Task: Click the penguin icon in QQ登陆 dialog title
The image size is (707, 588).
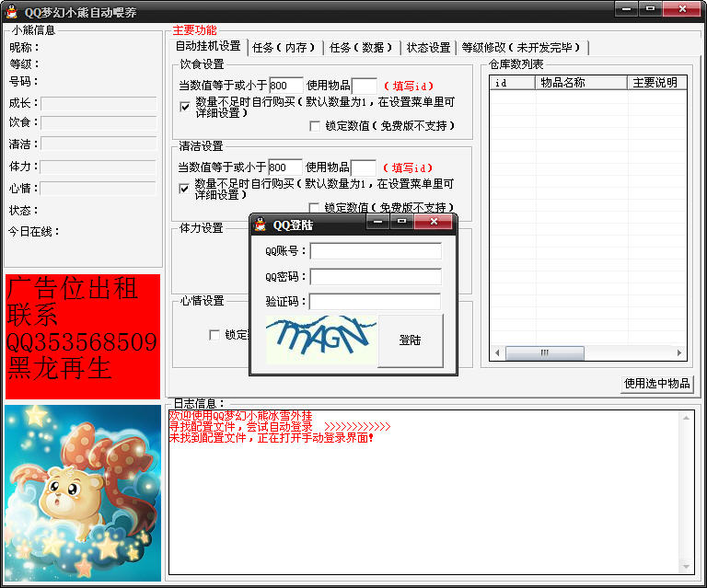Action: (x=261, y=224)
